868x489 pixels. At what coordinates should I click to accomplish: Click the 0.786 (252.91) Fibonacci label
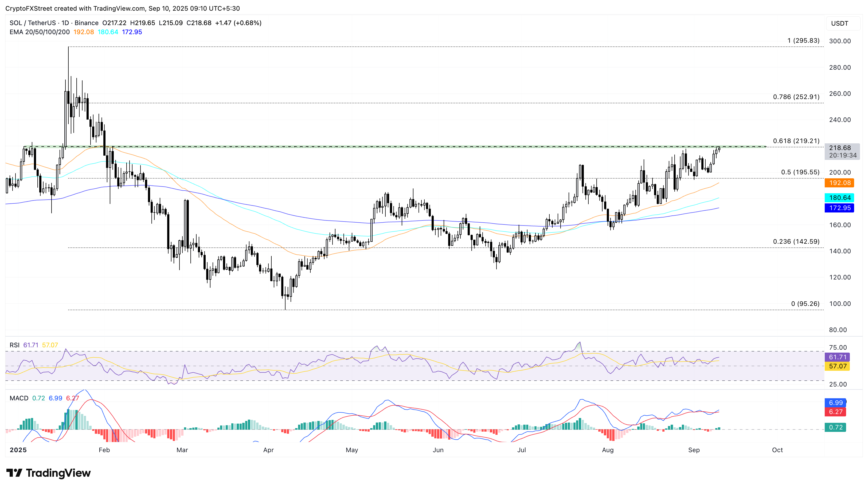click(796, 97)
